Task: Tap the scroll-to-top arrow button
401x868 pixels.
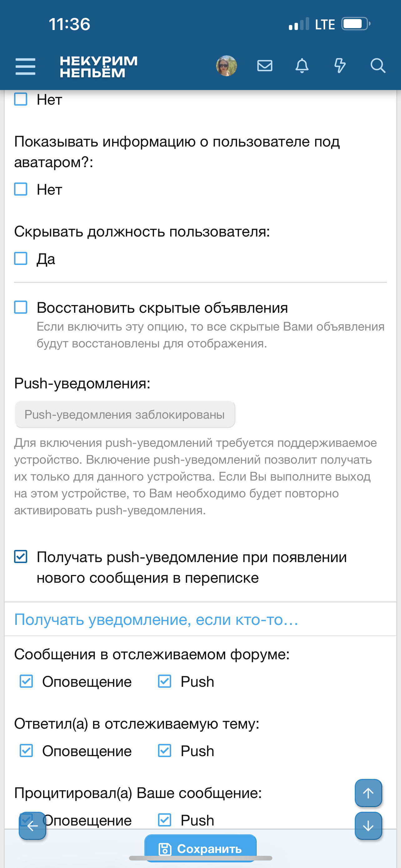Action: (x=368, y=793)
